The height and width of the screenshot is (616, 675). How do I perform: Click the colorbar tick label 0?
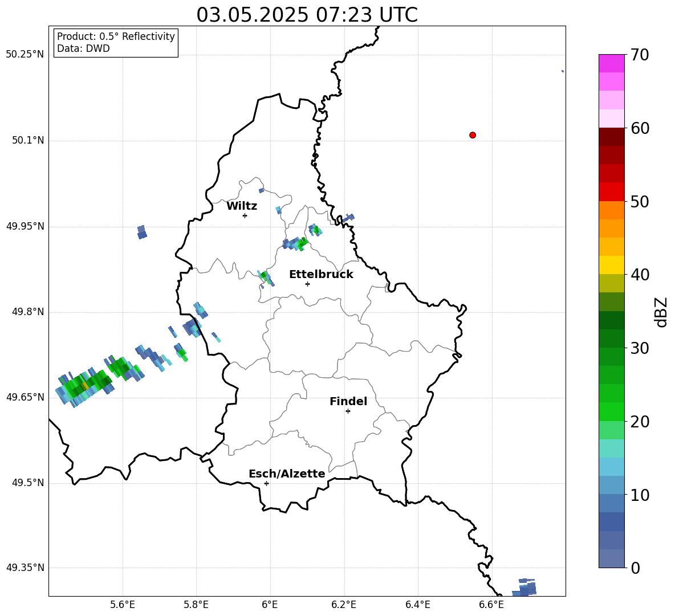(x=636, y=568)
